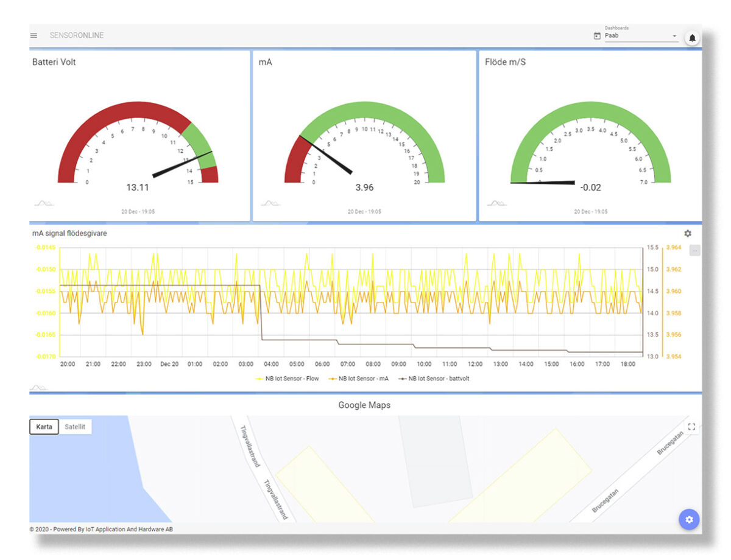
Task: Click the sparkline icon on Batteri Volt gauge
Action: click(x=43, y=203)
